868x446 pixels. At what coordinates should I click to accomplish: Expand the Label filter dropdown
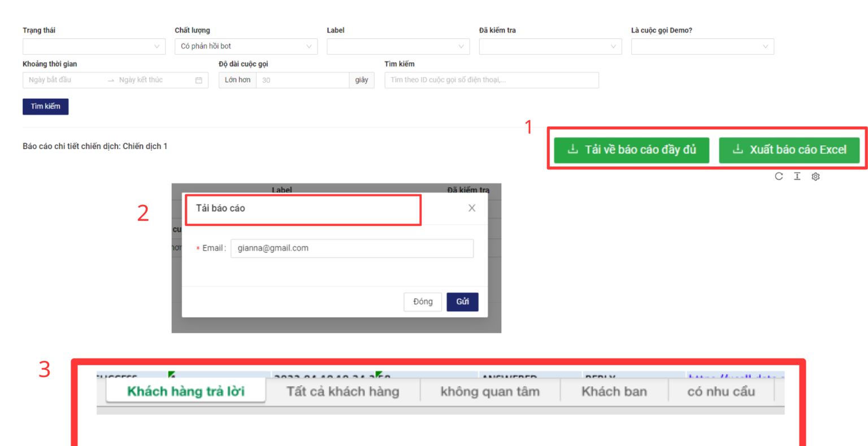pos(398,46)
